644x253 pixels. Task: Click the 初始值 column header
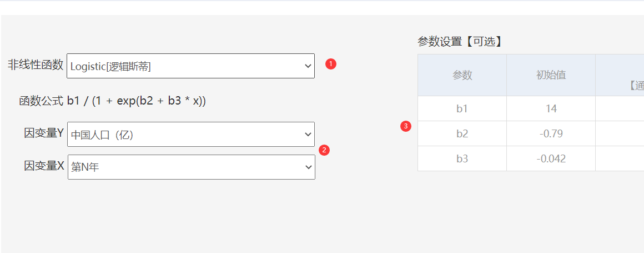tap(551, 75)
